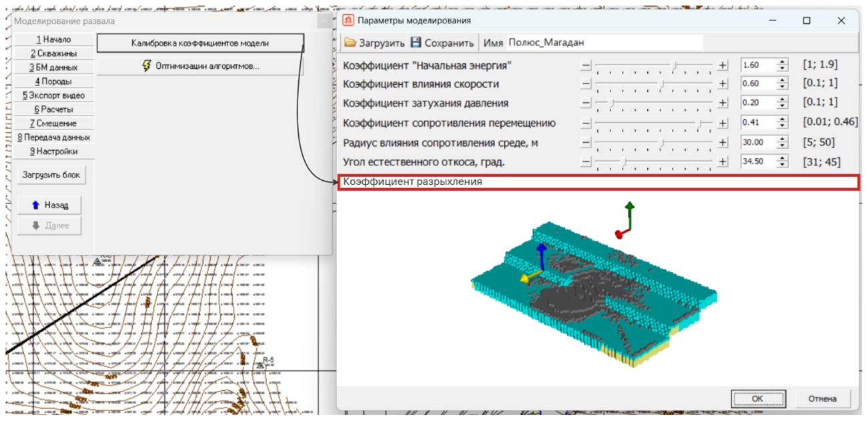Viewport: 868px width, 421px height.
Task: Click plus icon for Угол естественного откоса
Action: click(723, 162)
